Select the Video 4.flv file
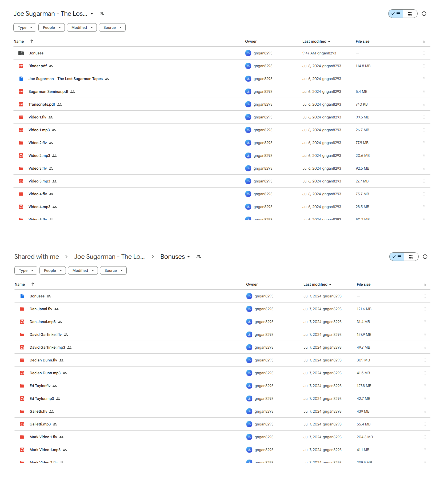Viewport: 448px width, 478px height. [x=222, y=194]
